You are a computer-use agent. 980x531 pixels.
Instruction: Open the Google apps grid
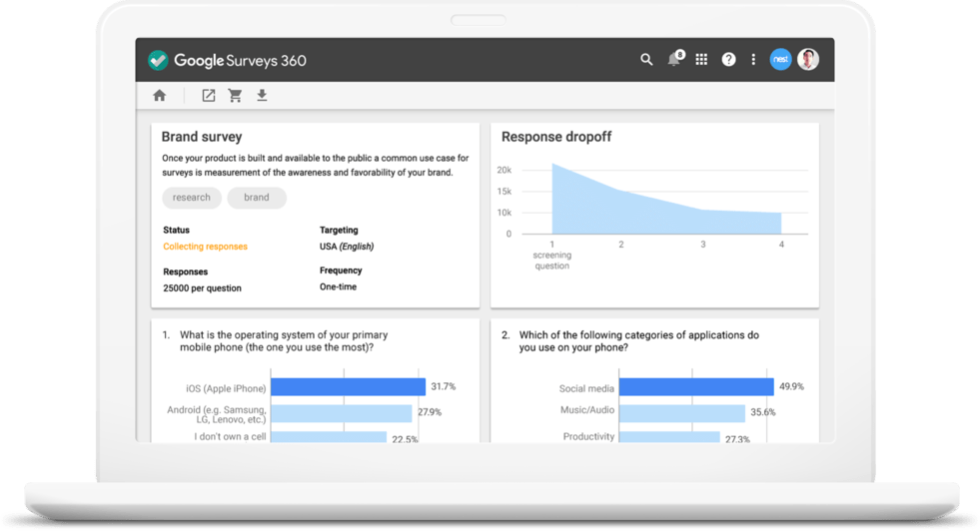tap(701, 60)
